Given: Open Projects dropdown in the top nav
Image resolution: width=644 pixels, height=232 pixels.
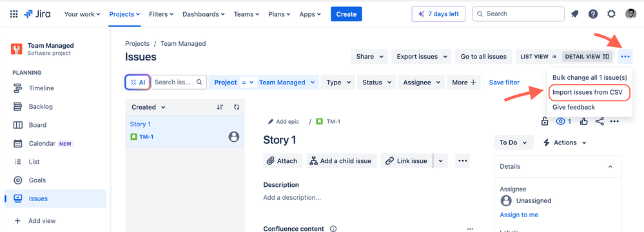Looking at the screenshot, I should pyautogui.click(x=124, y=14).
